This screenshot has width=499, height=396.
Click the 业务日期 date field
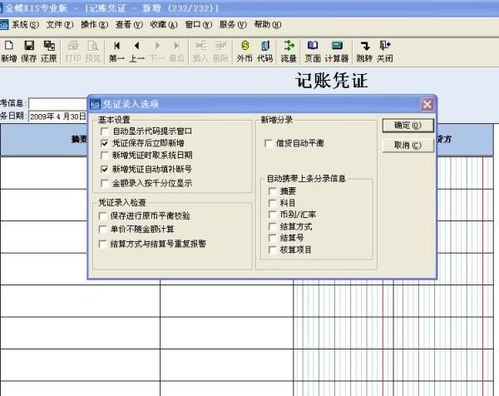[x=58, y=116]
